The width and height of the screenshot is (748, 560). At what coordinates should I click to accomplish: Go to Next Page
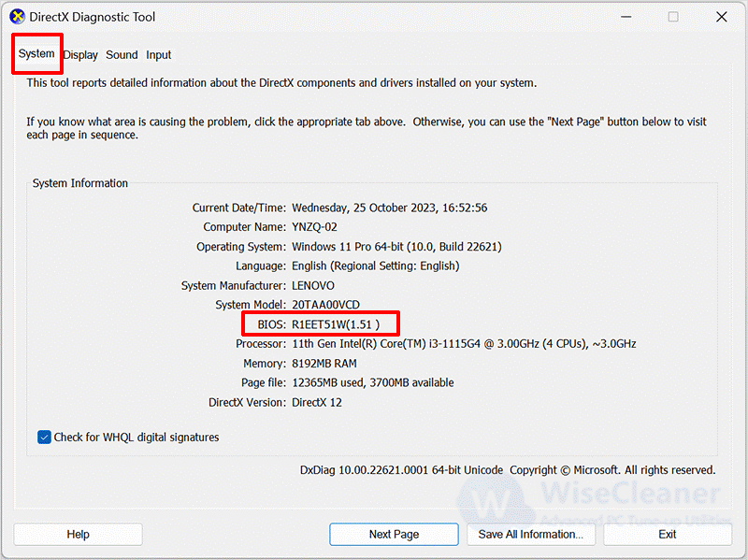coord(394,534)
